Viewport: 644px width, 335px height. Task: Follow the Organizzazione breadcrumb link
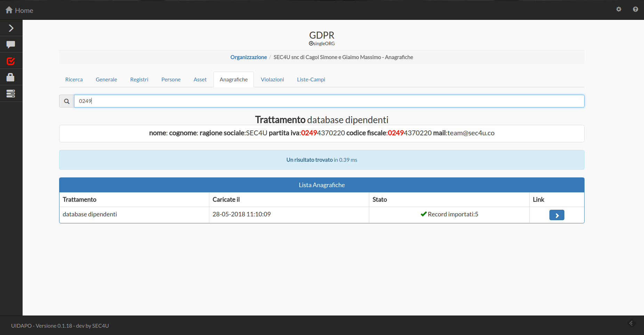(x=249, y=57)
